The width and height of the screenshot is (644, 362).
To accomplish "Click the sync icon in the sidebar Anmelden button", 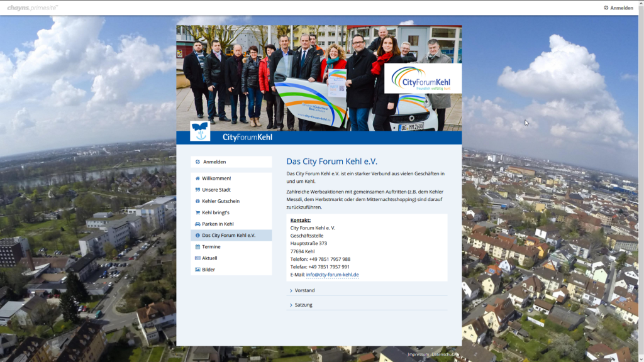I will (x=197, y=162).
